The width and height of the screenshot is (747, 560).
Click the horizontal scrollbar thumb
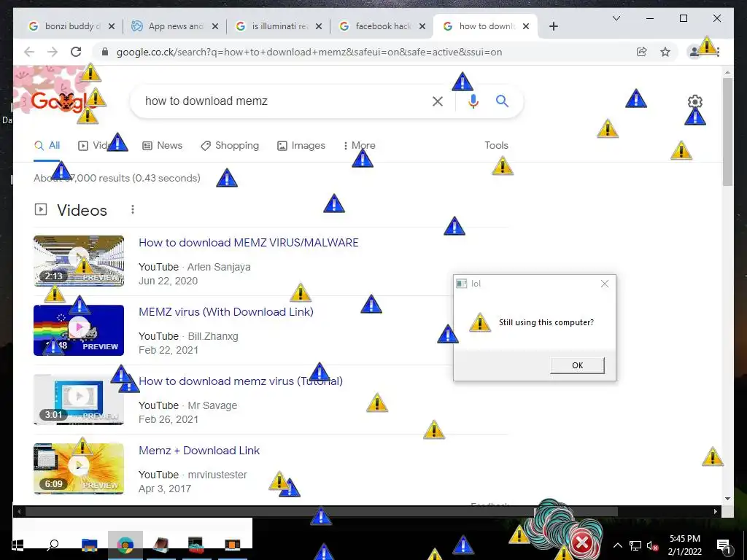[x=322, y=511]
